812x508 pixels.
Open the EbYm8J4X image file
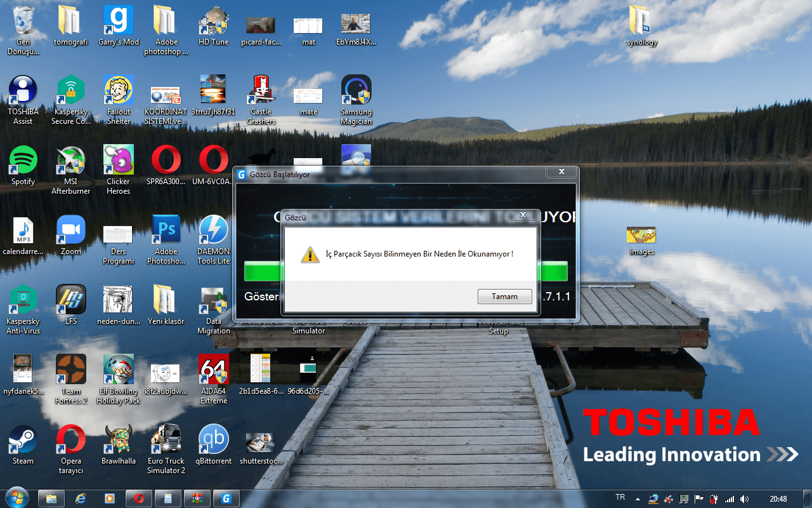tap(356, 30)
